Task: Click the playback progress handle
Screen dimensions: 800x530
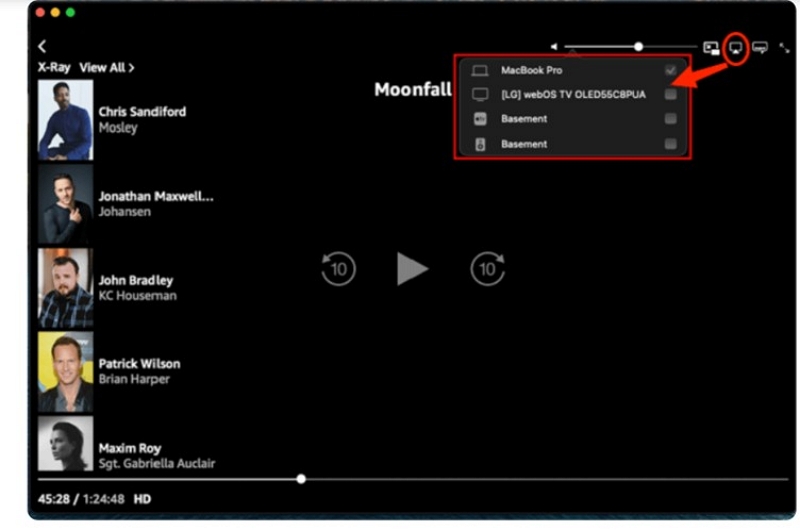Action: (301, 479)
